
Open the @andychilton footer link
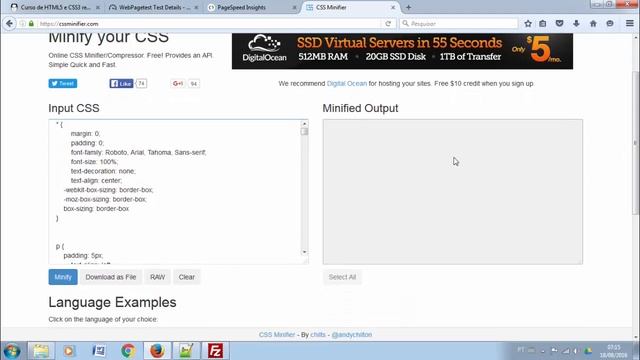[x=351, y=334]
